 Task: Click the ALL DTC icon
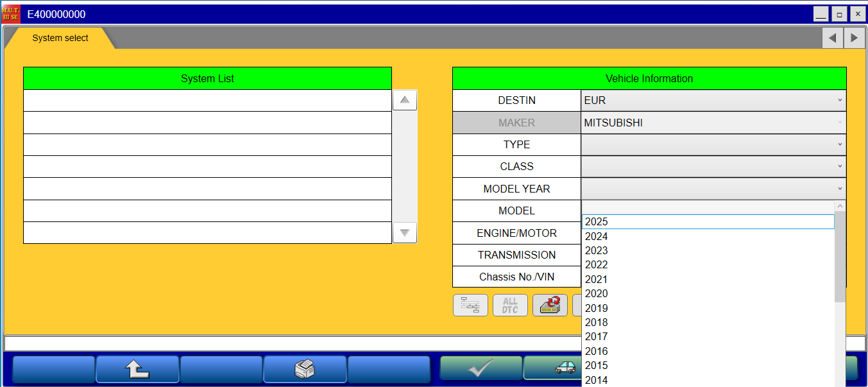tap(510, 305)
